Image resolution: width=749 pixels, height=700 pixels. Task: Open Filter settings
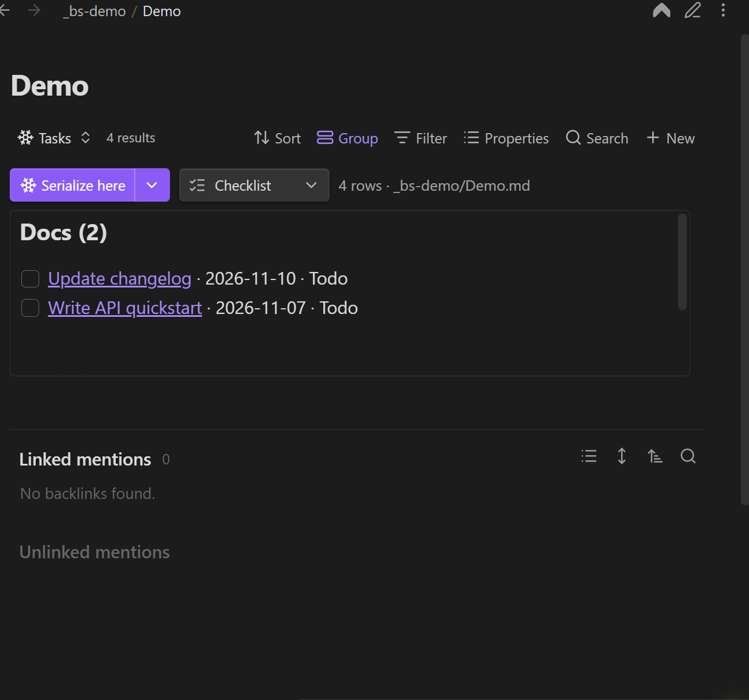point(421,138)
